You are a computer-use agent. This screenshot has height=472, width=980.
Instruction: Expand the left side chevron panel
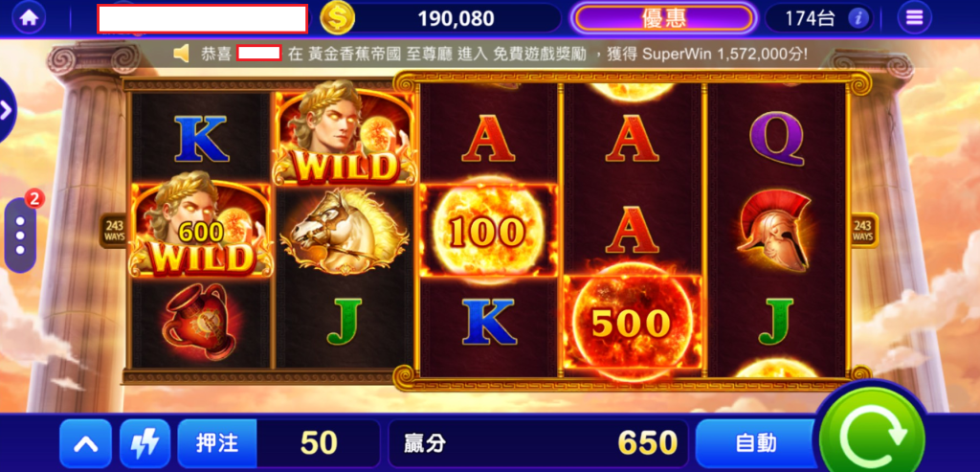point(7,111)
